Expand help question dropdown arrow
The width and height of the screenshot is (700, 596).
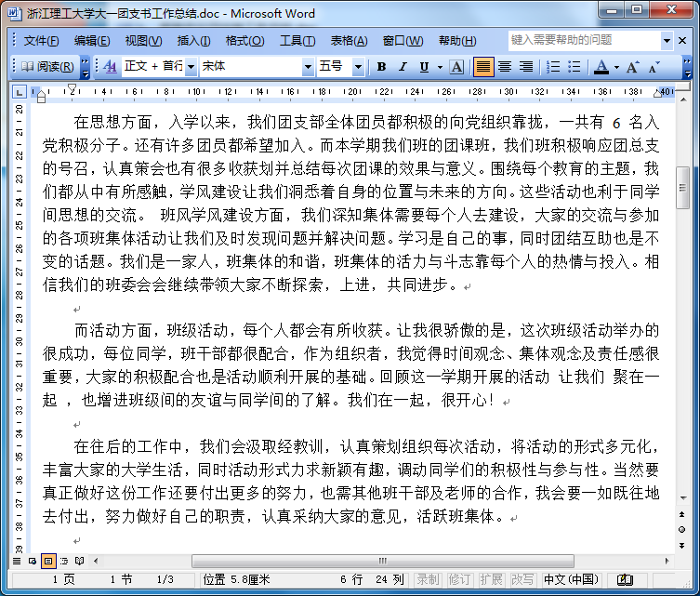[x=667, y=41]
